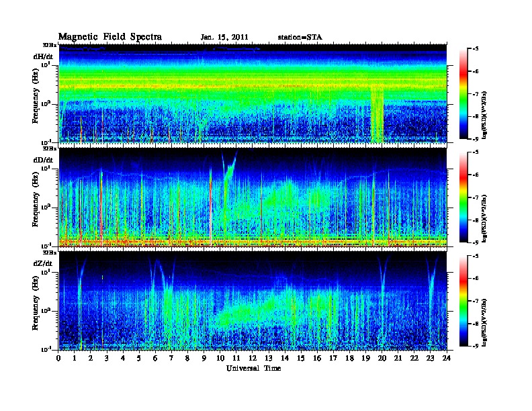Click hour '4' on Universal Time axis

pos(123,358)
